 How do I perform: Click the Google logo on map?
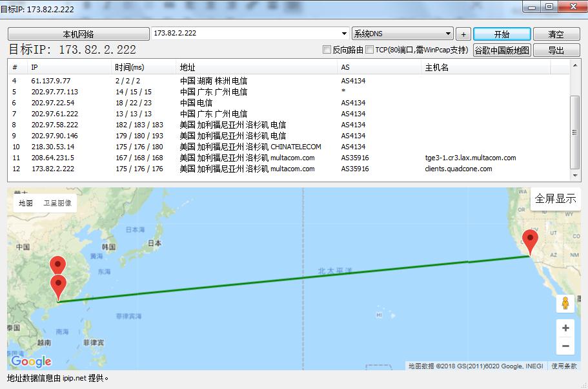click(x=31, y=361)
